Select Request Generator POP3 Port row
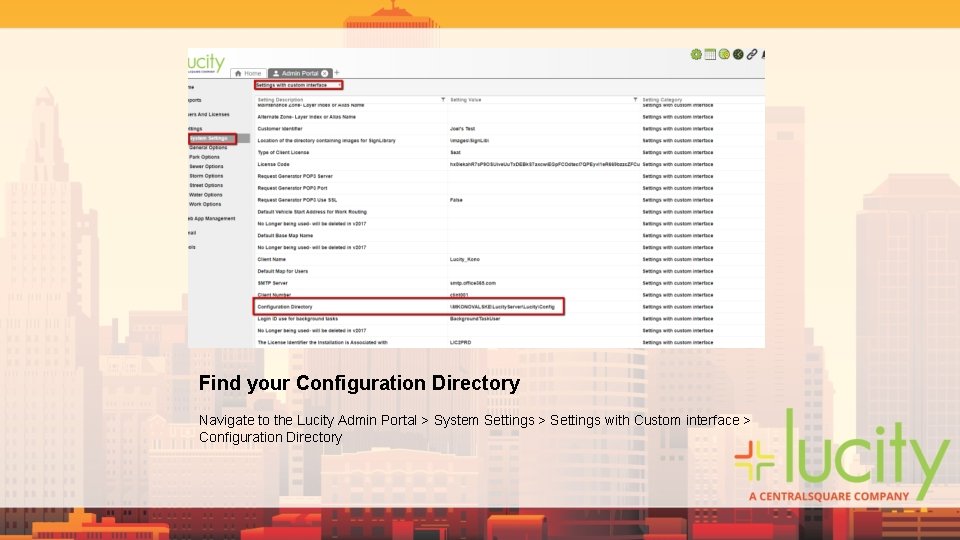 pyautogui.click(x=293, y=188)
